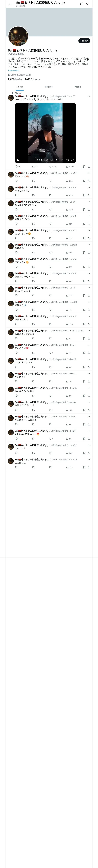Viewport: 98px width, 868px height.
Task: Open more options on the Jun 21 post
Action: click(89, 173)
